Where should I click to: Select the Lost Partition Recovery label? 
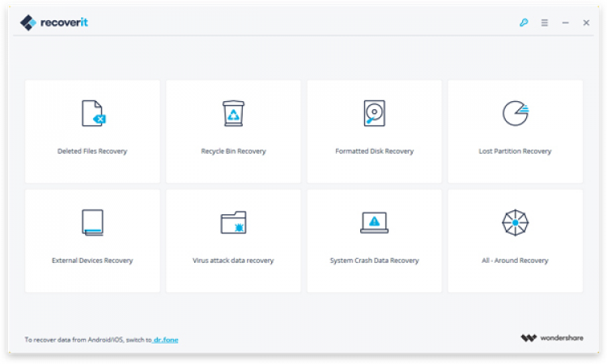pyautogui.click(x=515, y=151)
